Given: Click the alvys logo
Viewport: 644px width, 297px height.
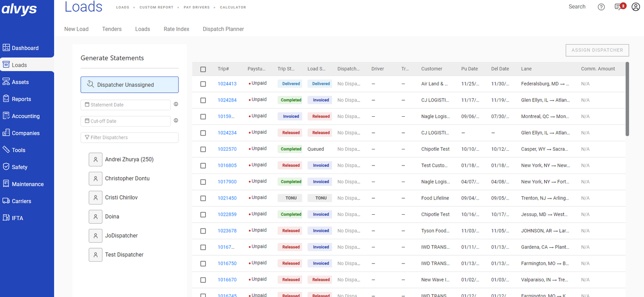Looking at the screenshot, I should 19,9.
